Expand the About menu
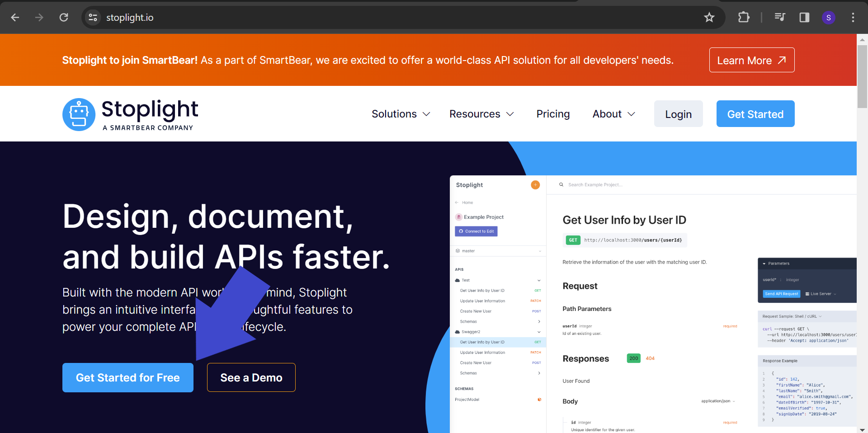The image size is (868, 433). [614, 114]
